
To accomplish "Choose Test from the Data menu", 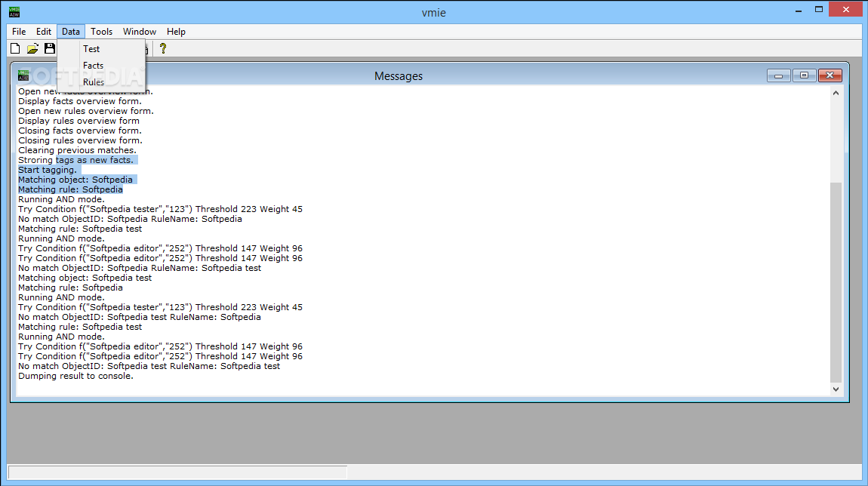I will (102, 49).
